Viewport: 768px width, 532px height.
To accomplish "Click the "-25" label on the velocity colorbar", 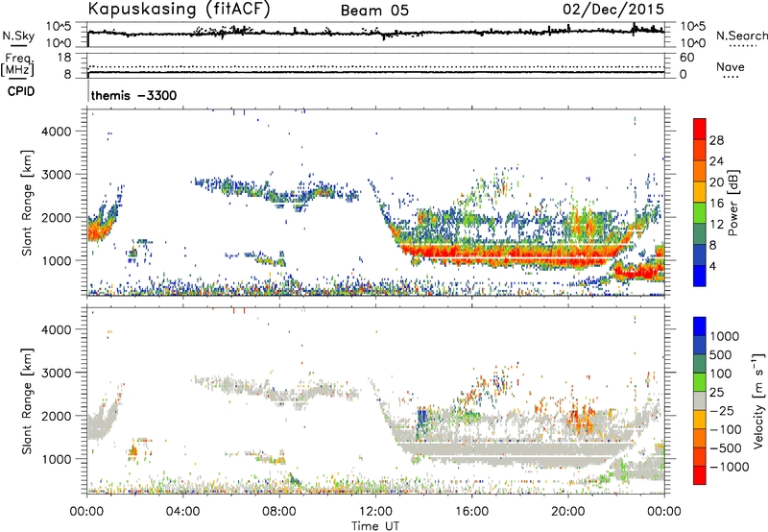I will tap(723, 411).
